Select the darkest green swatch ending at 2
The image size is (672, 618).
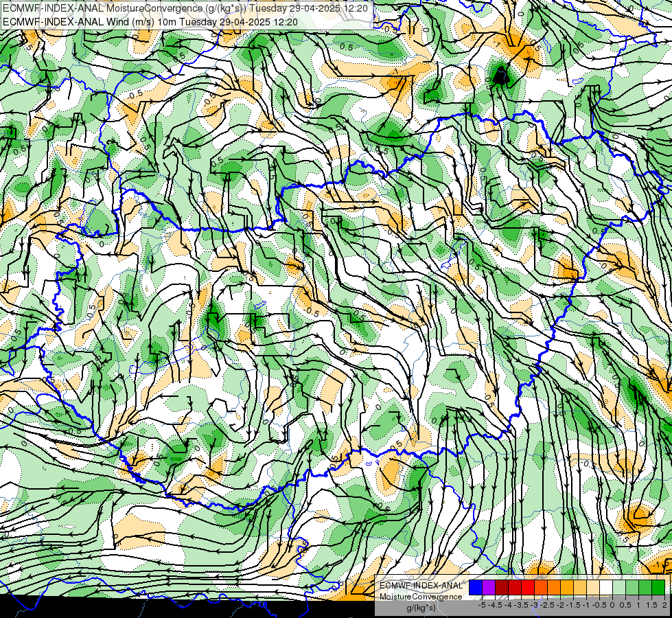click(658, 587)
